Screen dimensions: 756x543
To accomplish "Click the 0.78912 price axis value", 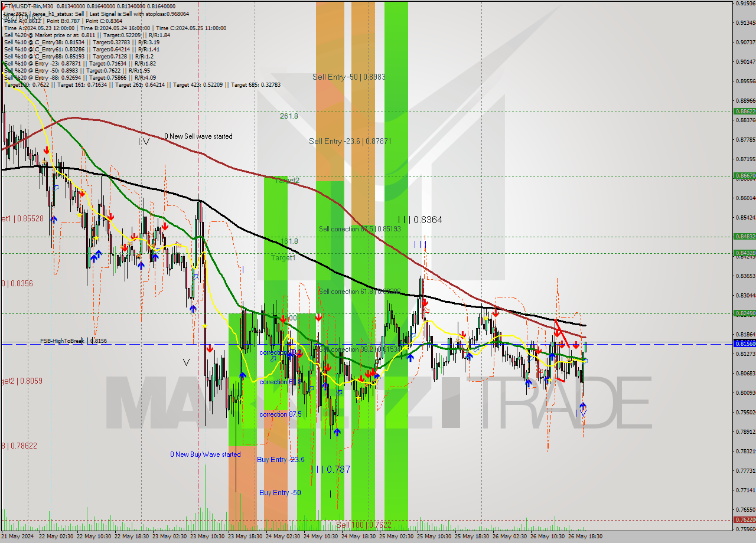I will pos(745,431).
